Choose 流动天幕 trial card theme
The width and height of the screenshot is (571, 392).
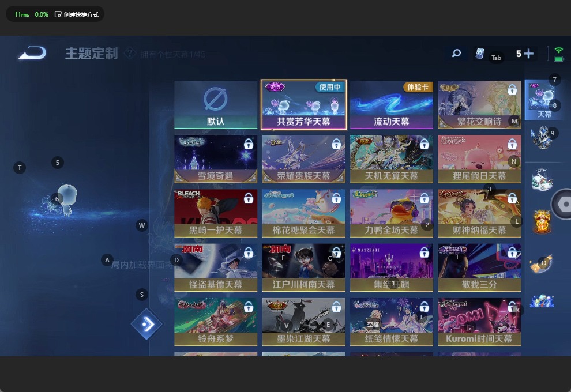[392, 105]
